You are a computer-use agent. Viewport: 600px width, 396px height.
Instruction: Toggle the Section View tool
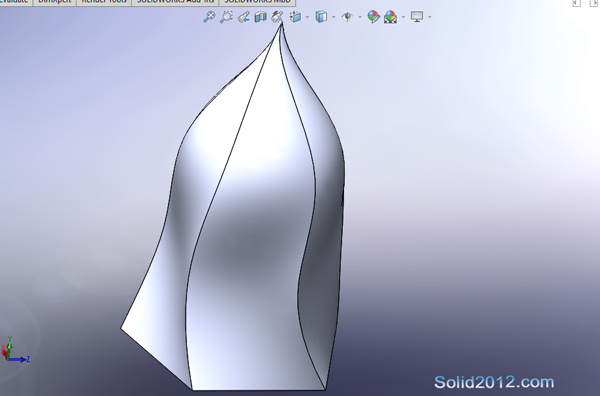pos(261,17)
